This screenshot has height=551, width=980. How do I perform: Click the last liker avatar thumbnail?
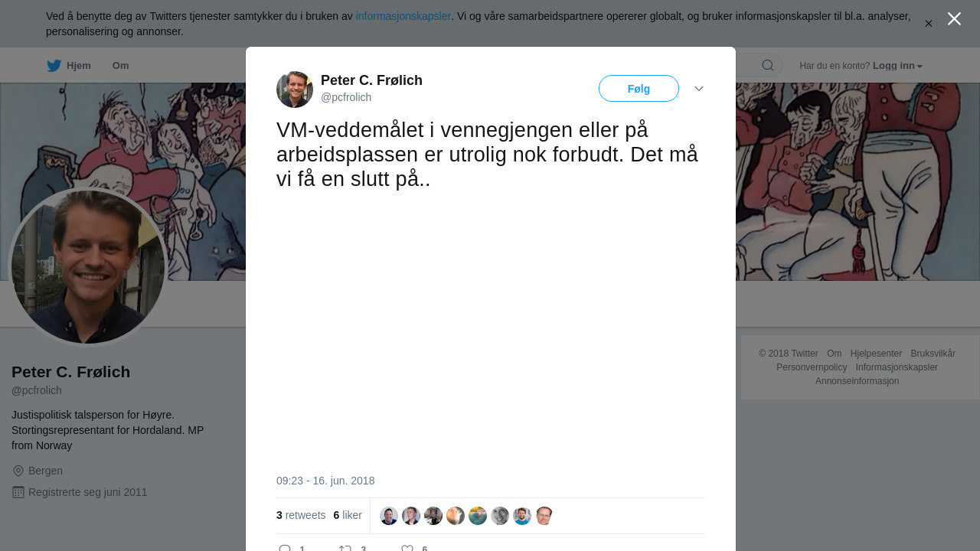(544, 516)
